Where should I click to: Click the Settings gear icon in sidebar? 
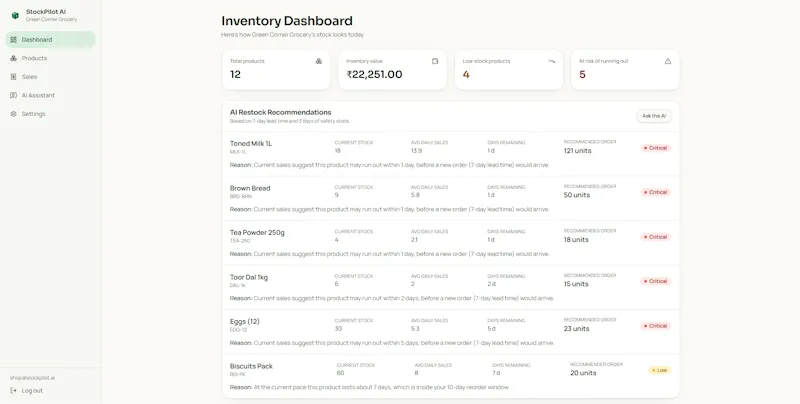pyautogui.click(x=13, y=114)
